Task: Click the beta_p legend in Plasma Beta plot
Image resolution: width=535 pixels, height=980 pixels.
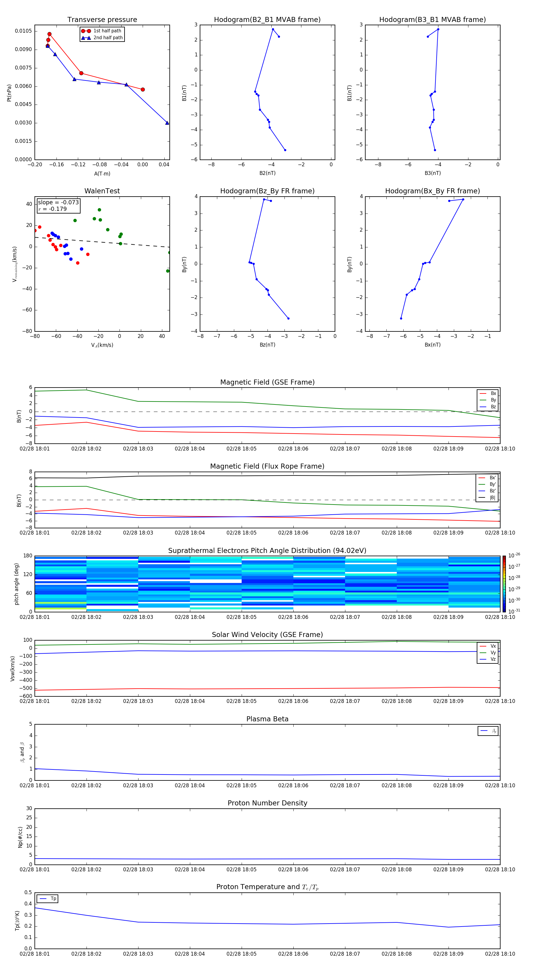Action: pos(488,731)
